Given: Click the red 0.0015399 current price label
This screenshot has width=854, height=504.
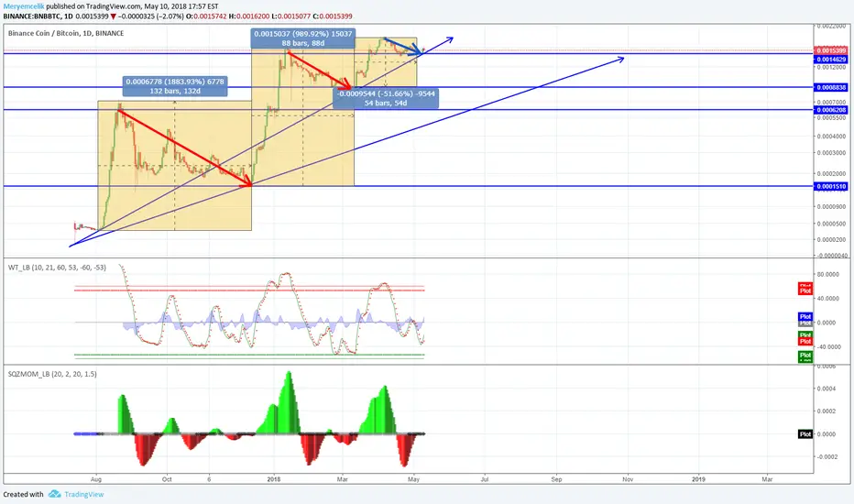Looking at the screenshot, I should coord(831,50).
